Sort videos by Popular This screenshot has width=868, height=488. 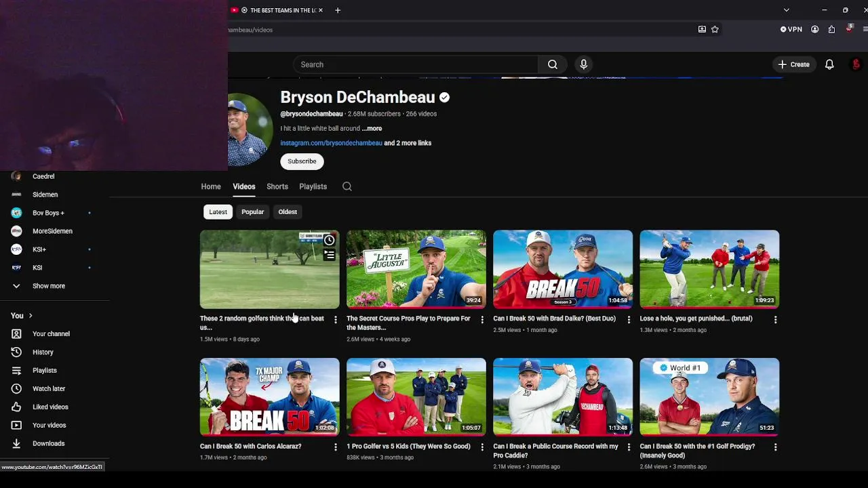(252, 211)
